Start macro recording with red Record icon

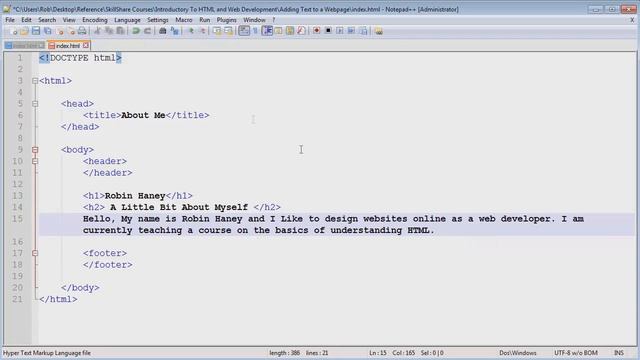(x=316, y=31)
